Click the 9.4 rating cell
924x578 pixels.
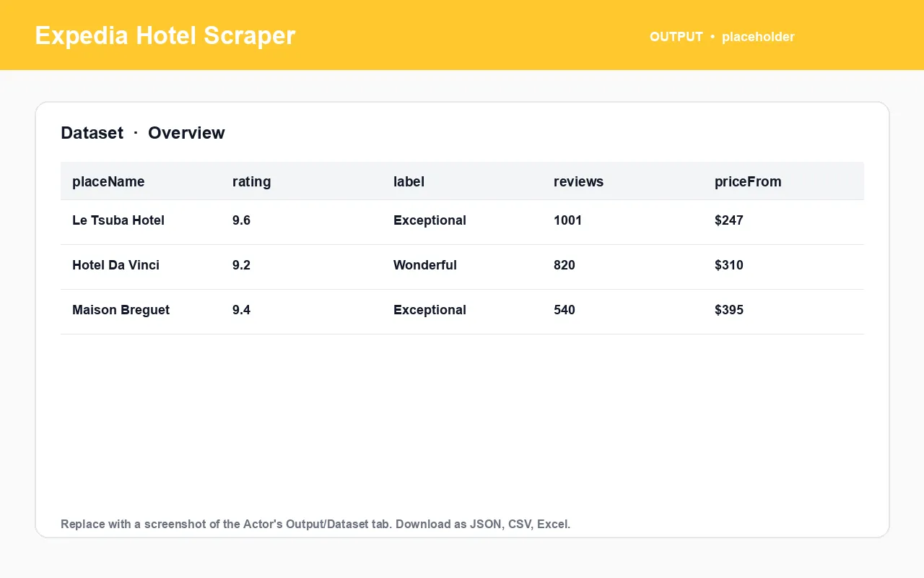241,310
